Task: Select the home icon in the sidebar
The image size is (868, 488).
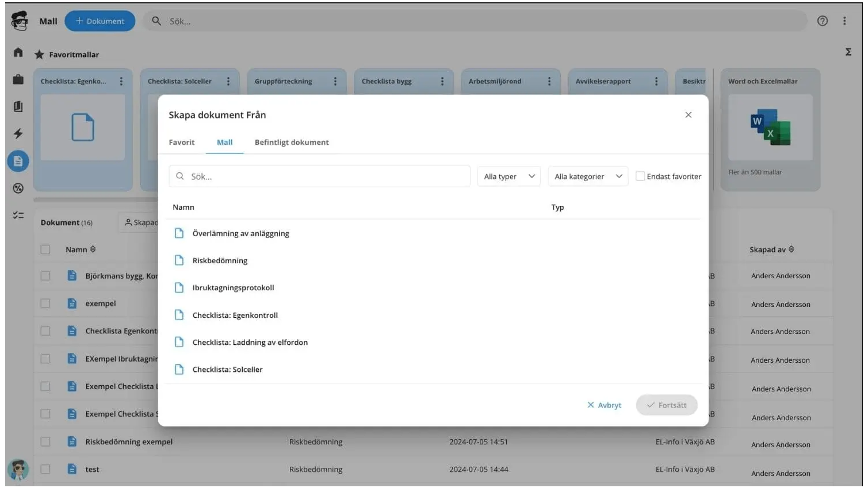Action: tap(17, 52)
